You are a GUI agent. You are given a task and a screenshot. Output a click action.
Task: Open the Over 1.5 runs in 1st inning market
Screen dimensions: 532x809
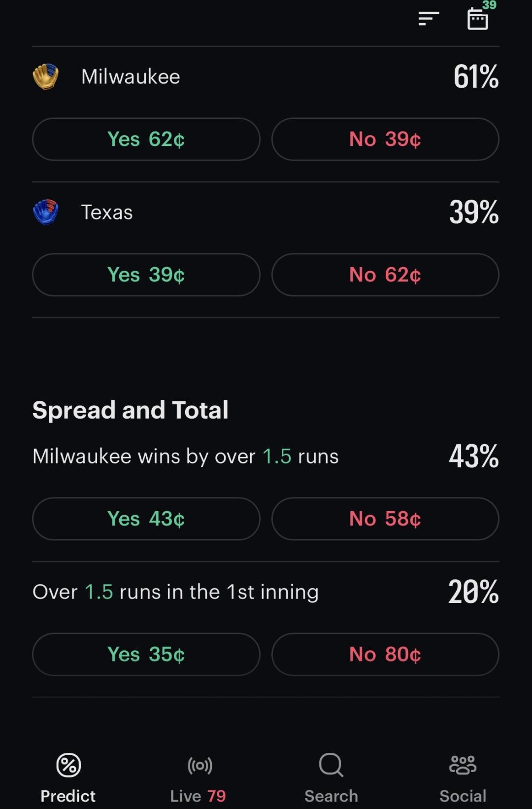click(x=176, y=592)
